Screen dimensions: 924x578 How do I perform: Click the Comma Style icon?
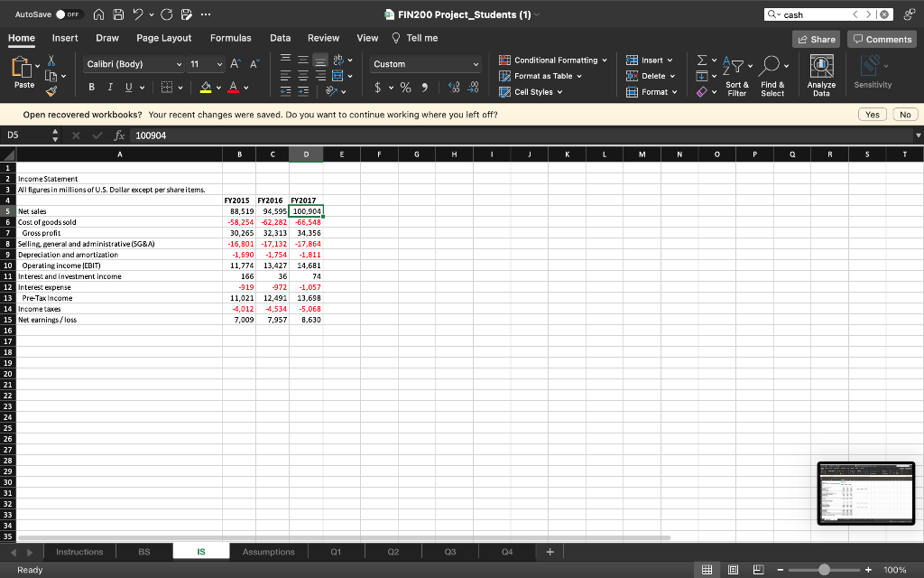pos(424,87)
